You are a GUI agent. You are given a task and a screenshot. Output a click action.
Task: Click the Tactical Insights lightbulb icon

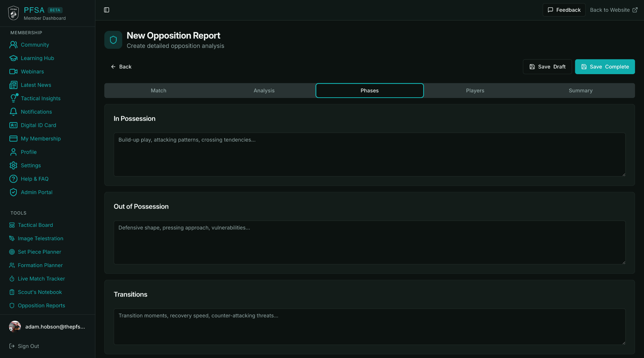pos(13,98)
